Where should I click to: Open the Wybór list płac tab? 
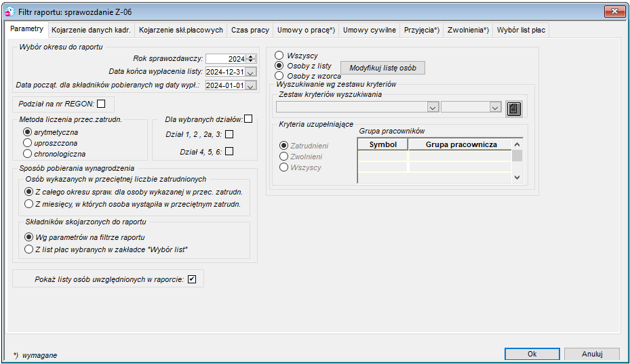point(521,30)
